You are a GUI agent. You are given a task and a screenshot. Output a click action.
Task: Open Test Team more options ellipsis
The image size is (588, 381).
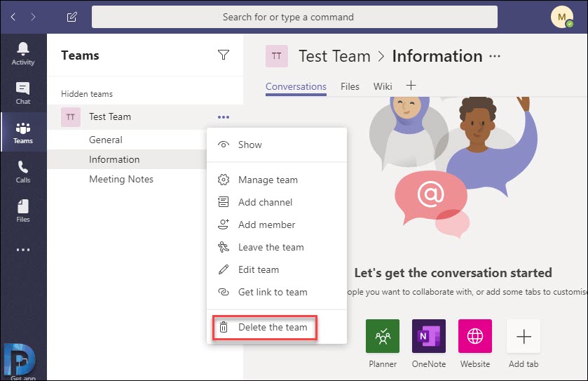click(x=224, y=117)
